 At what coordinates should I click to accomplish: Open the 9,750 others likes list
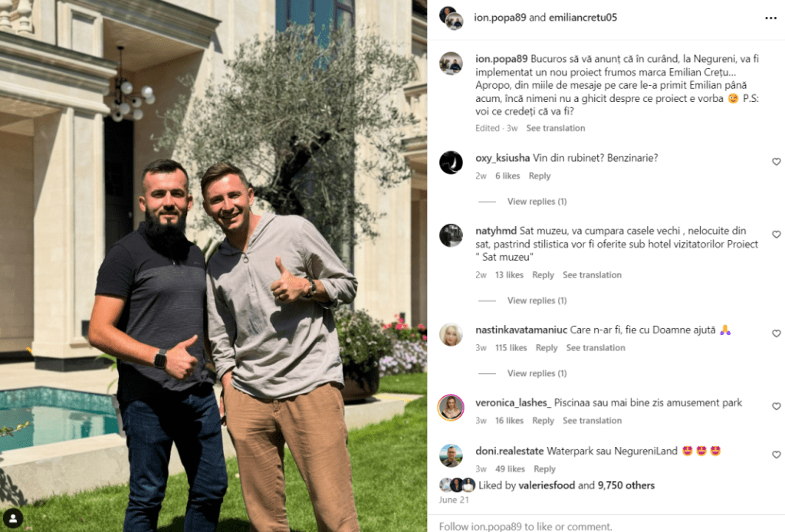pyautogui.click(x=626, y=485)
